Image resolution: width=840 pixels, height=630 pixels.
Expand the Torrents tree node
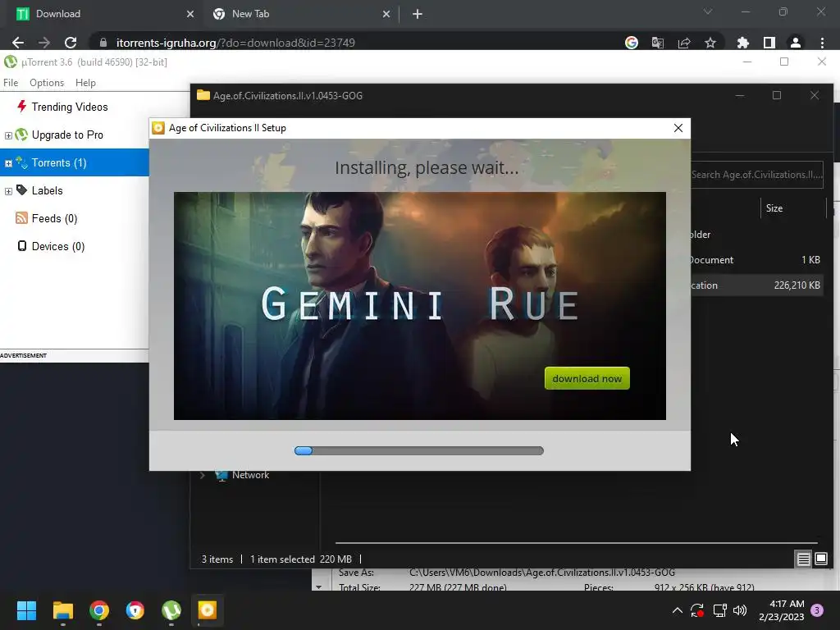pos(8,163)
